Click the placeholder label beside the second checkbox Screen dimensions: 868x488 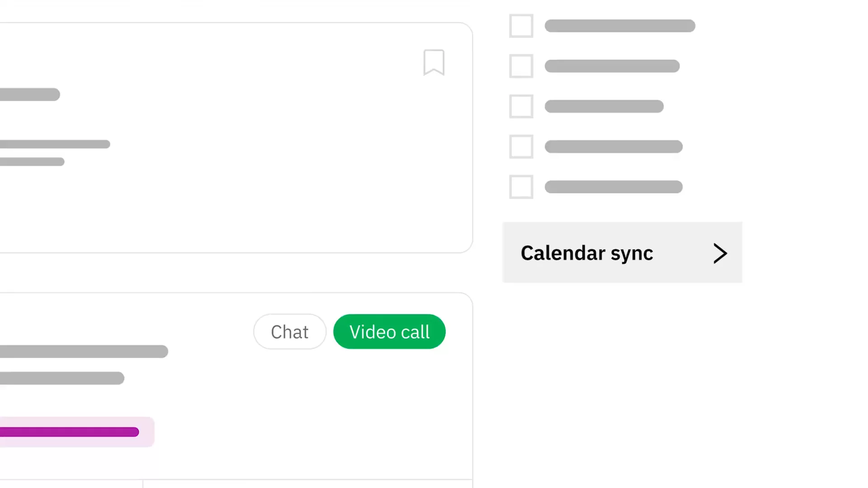[x=612, y=66]
